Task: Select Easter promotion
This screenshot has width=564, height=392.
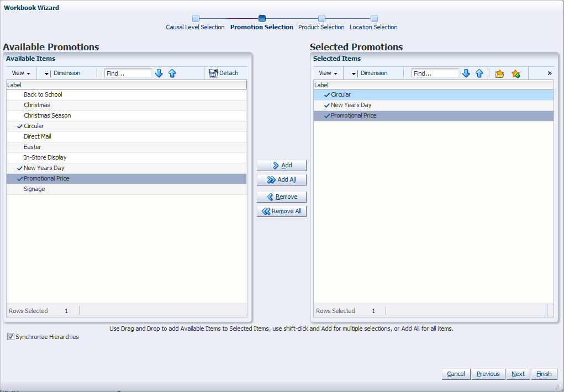Action: tap(126, 147)
